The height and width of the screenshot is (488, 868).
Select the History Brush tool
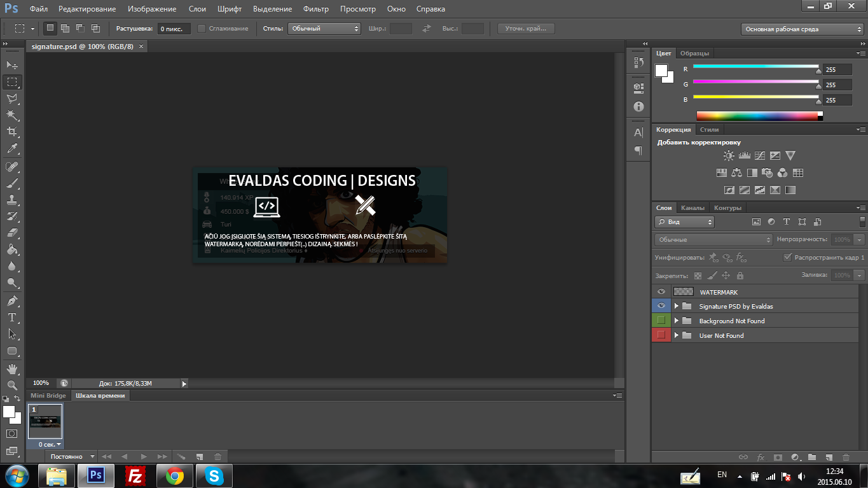[x=12, y=216]
